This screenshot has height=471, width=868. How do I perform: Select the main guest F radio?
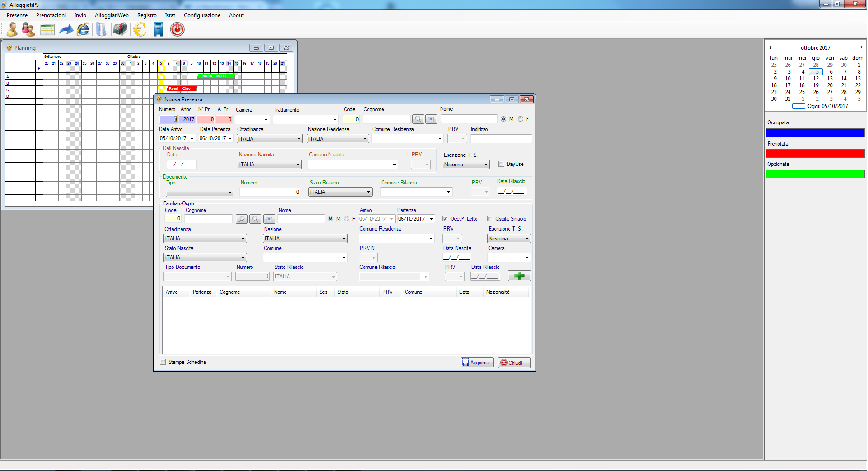[520, 119]
